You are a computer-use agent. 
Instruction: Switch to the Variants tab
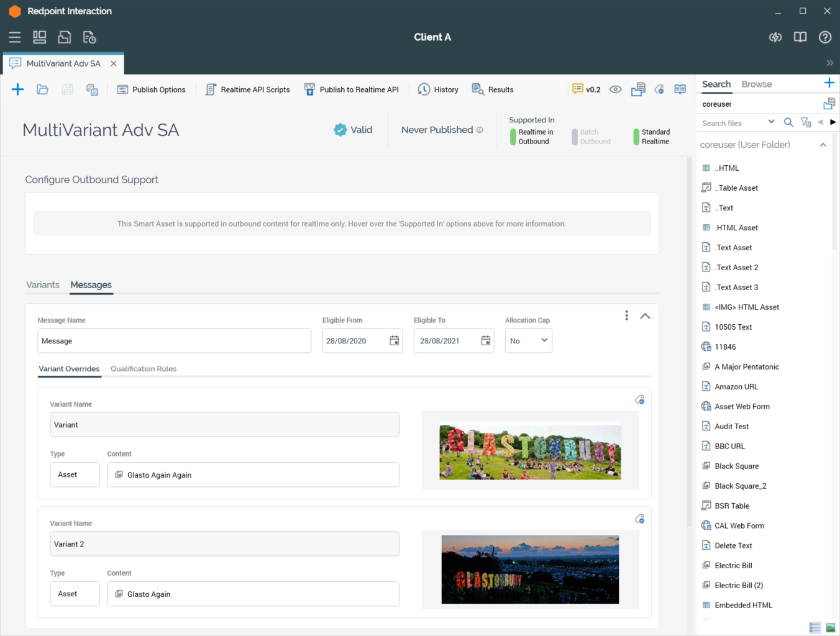coord(43,285)
